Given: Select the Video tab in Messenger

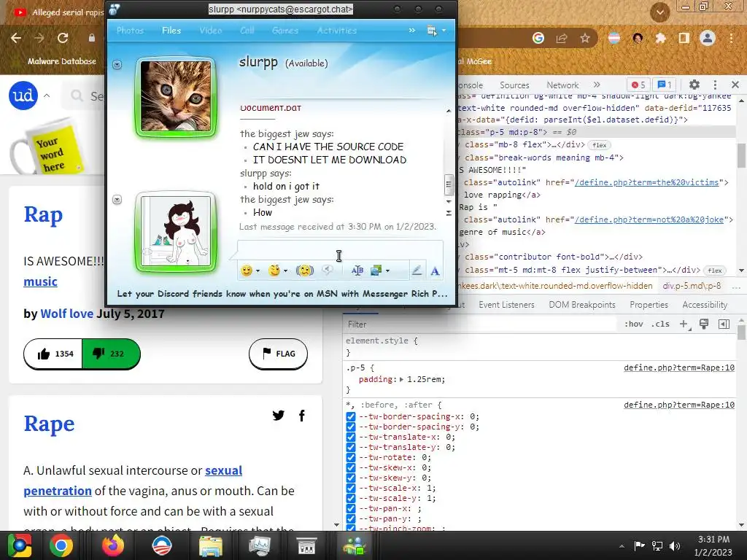Looking at the screenshot, I should [211, 31].
